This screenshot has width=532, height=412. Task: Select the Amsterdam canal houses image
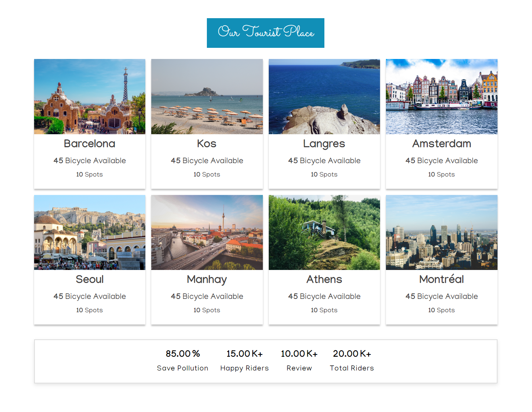[442, 96]
